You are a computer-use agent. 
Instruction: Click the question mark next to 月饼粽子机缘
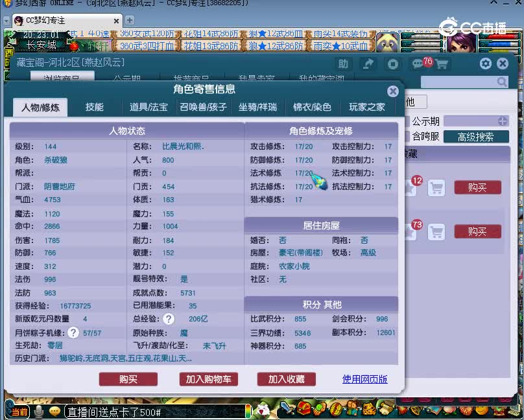point(73,332)
